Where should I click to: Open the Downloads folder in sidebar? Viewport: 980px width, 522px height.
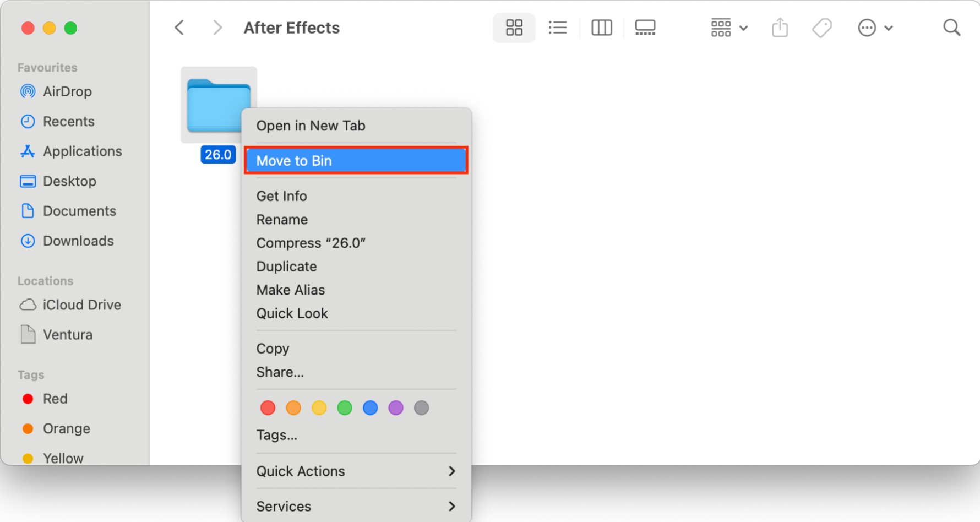[x=78, y=241]
